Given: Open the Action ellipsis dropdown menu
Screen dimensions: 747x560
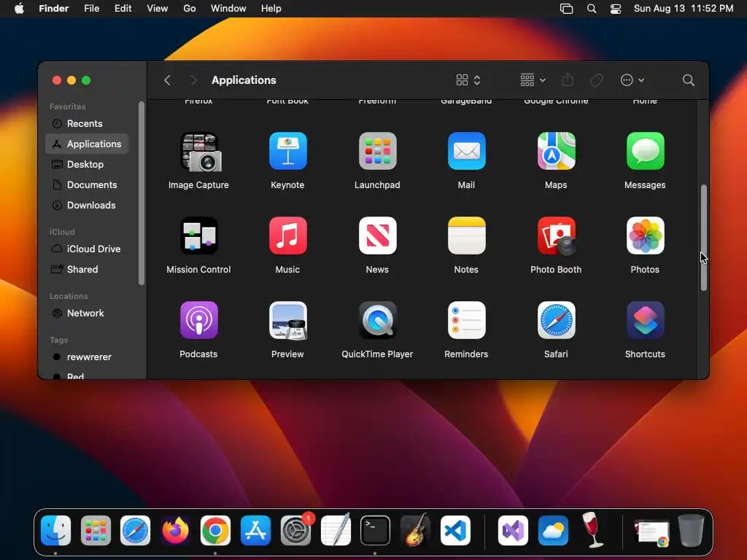Looking at the screenshot, I should tap(632, 80).
